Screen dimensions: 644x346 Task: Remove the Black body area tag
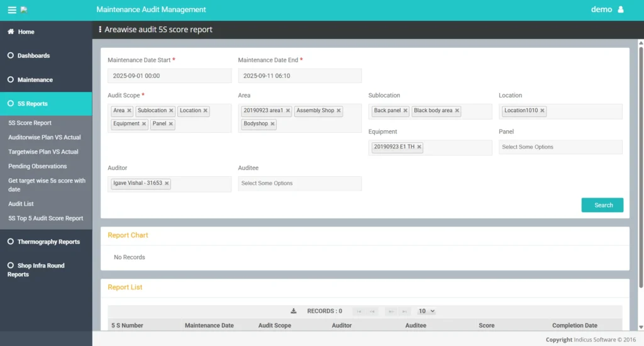pos(457,111)
